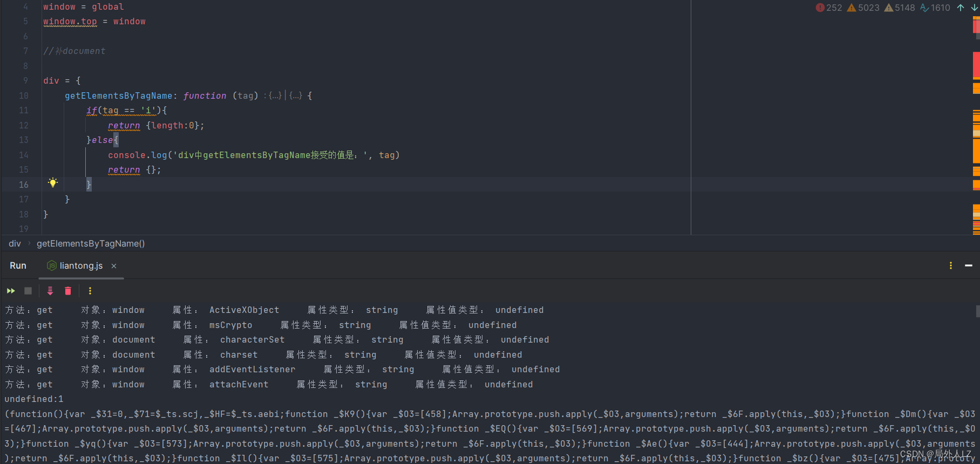Image resolution: width=980 pixels, height=464 pixels.
Task: Click the 5023 warnings indicator
Action: tap(863, 8)
